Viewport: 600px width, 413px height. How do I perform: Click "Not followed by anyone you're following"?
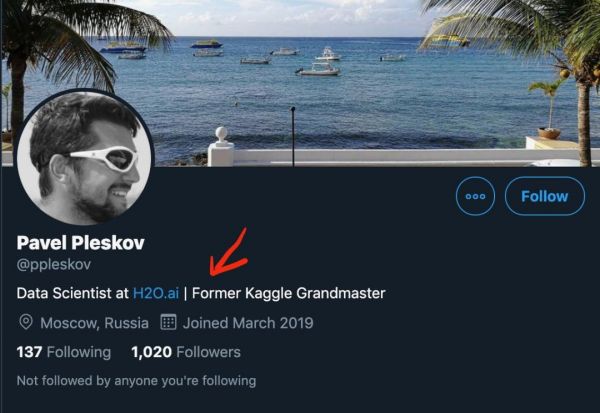pyautogui.click(x=136, y=381)
